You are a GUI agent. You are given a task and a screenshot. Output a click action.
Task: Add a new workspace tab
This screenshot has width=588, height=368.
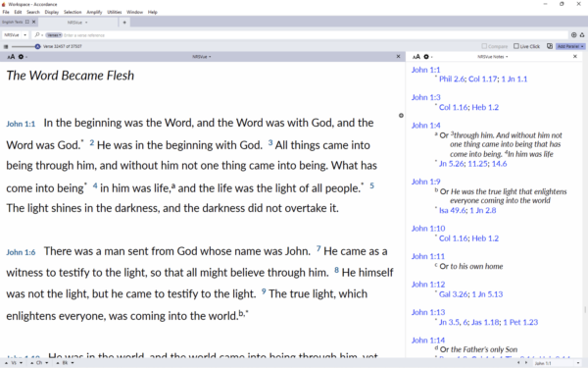click(x=124, y=23)
